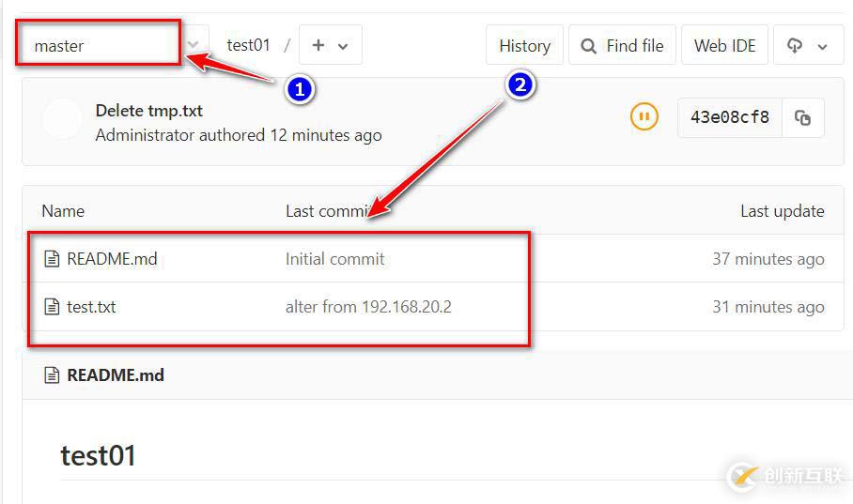This screenshot has height=504, width=853.
Task: Click the Name column header
Action: 63,211
